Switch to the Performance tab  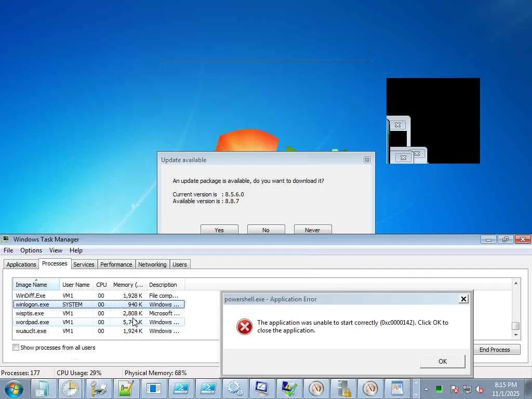[116, 264]
